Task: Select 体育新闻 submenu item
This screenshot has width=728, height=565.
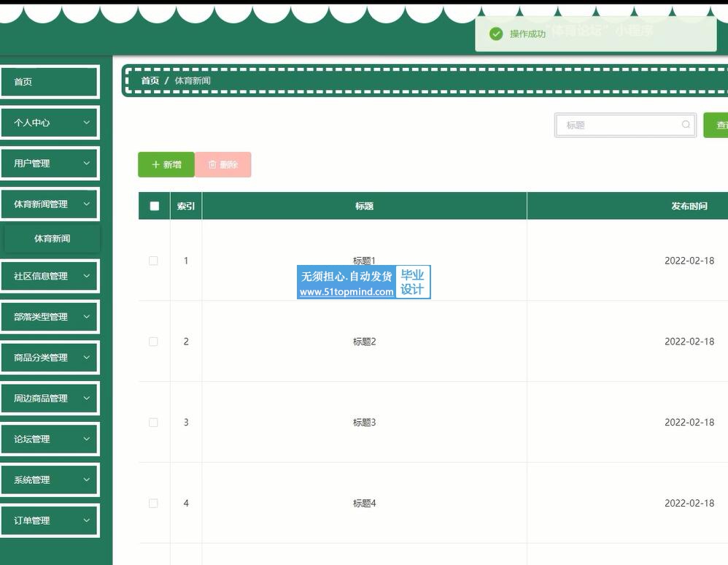Action: [x=52, y=239]
